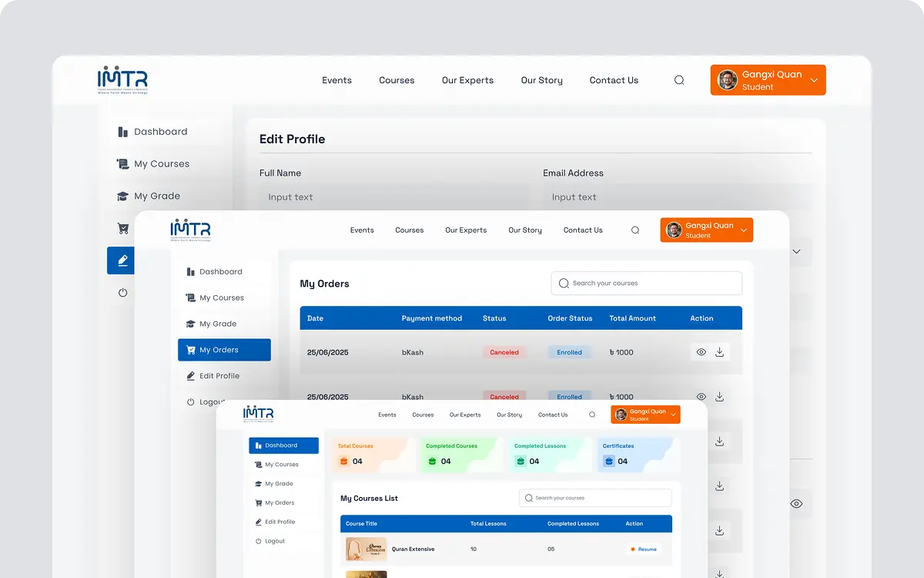
Task: Click the Total Courses card icon
Action: click(x=344, y=461)
